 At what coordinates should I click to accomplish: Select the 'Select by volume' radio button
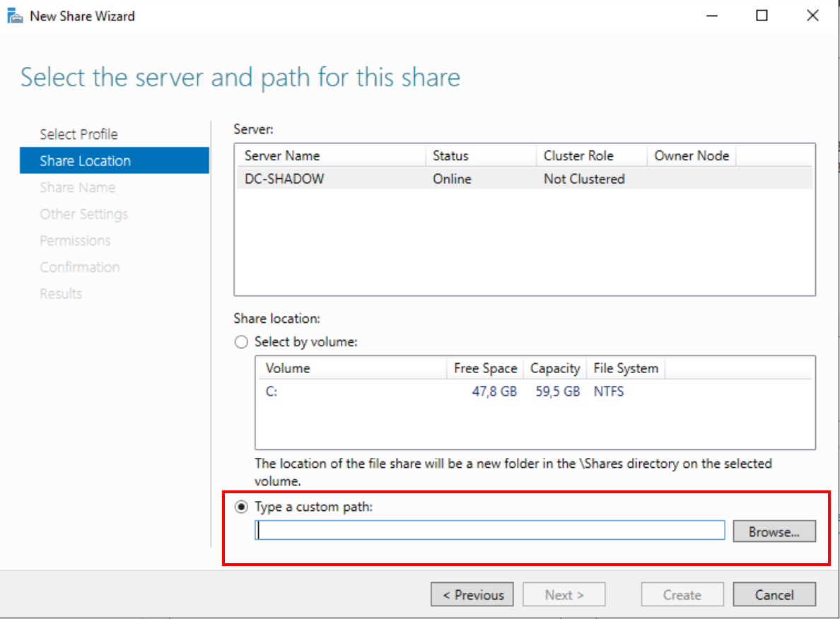pos(242,342)
